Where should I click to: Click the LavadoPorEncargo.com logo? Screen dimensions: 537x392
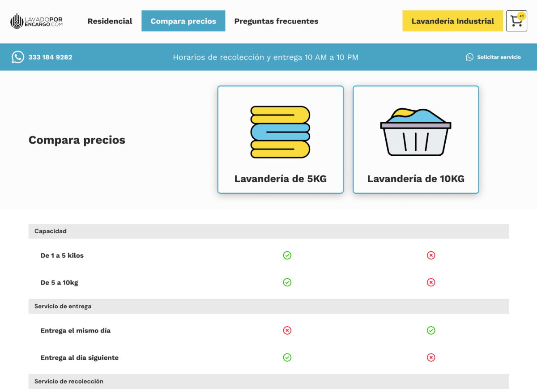tap(36, 21)
